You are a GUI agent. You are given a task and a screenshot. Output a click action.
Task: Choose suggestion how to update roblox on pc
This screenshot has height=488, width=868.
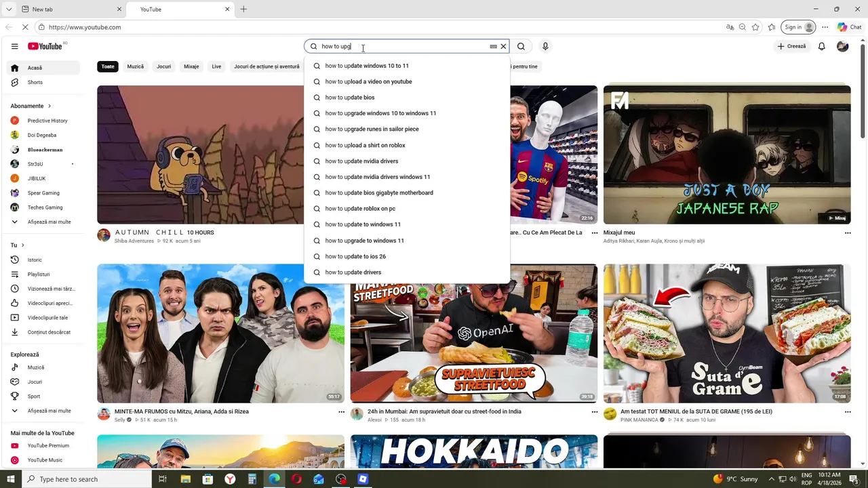pyautogui.click(x=407, y=209)
